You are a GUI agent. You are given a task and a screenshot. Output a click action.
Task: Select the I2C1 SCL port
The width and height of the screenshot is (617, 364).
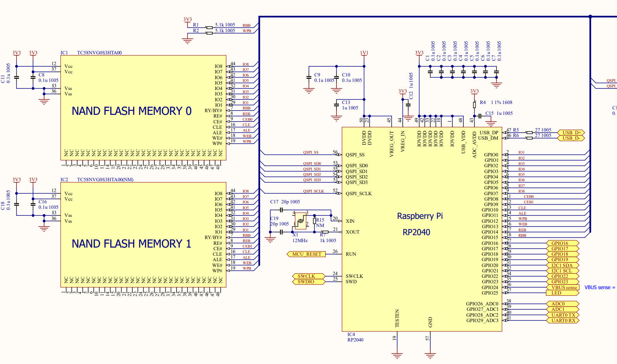[563, 271]
